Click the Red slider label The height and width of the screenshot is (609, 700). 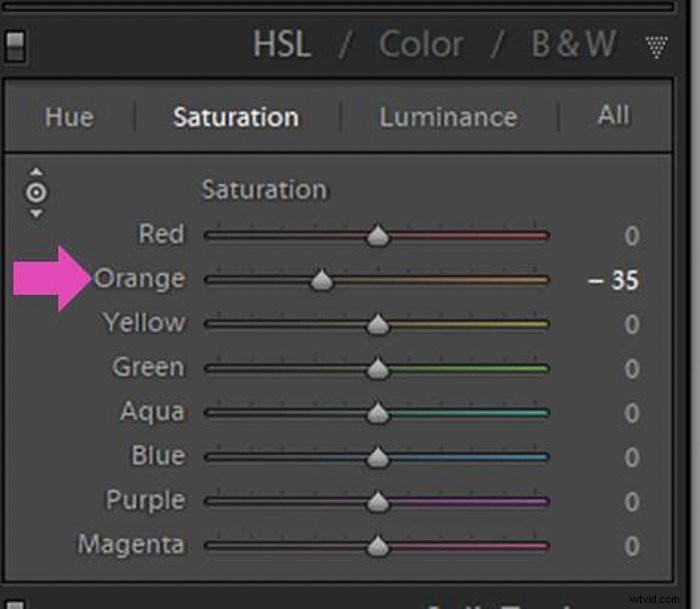point(161,234)
